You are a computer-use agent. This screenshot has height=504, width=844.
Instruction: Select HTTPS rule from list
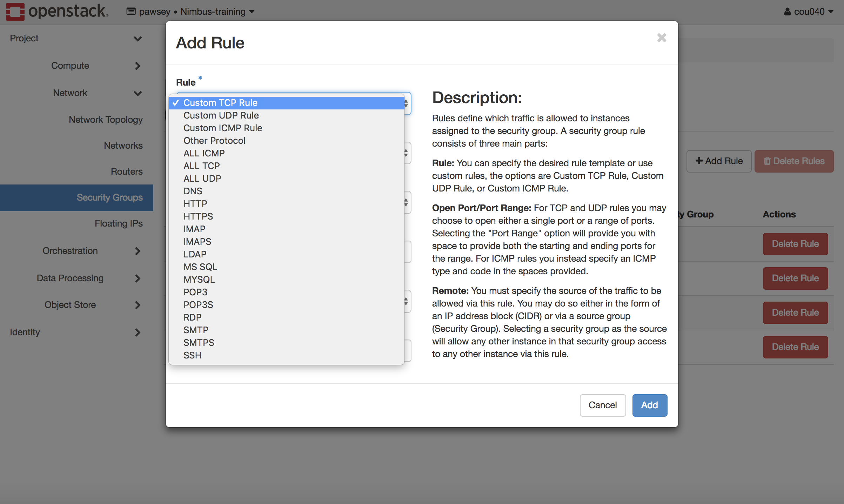coord(199,216)
